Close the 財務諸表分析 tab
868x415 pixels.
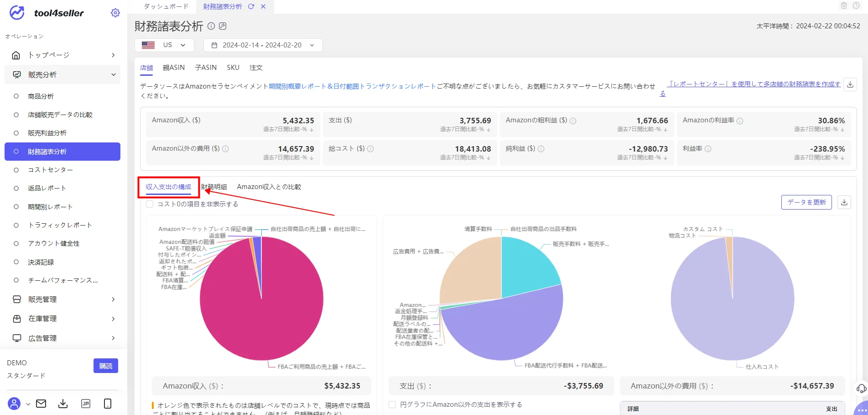click(x=263, y=6)
